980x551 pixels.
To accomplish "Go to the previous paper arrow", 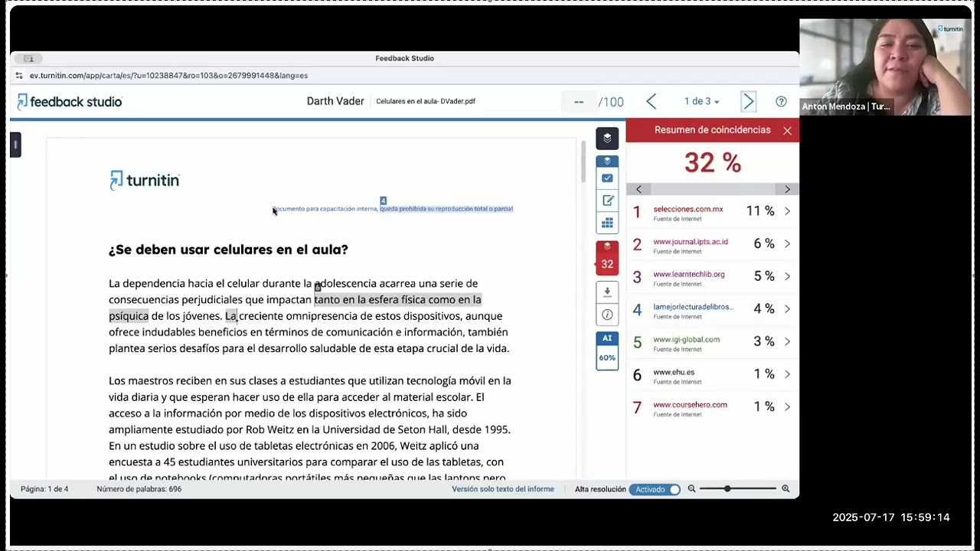I will click(652, 101).
